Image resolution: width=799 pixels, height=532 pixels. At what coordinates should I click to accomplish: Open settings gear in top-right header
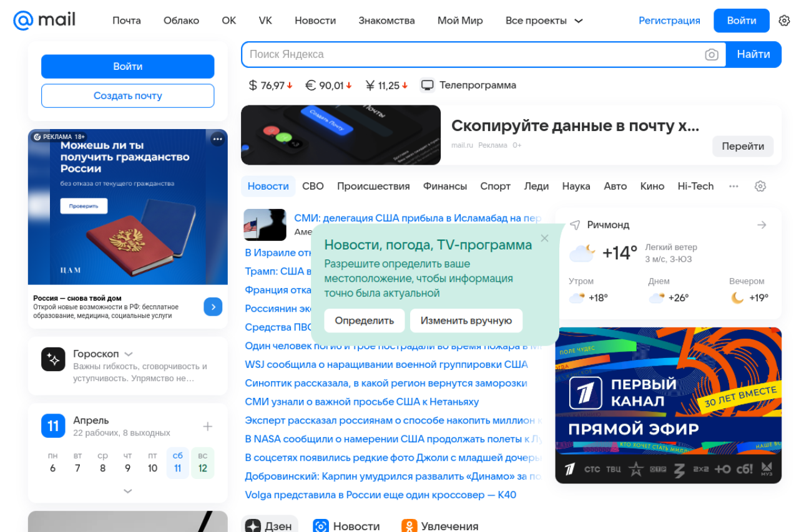784,21
